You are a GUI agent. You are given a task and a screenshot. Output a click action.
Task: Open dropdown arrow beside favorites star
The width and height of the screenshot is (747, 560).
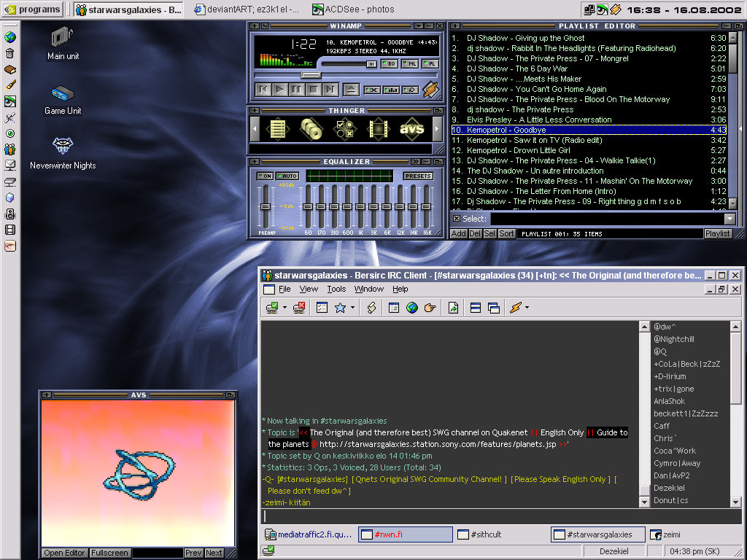click(352, 308)
